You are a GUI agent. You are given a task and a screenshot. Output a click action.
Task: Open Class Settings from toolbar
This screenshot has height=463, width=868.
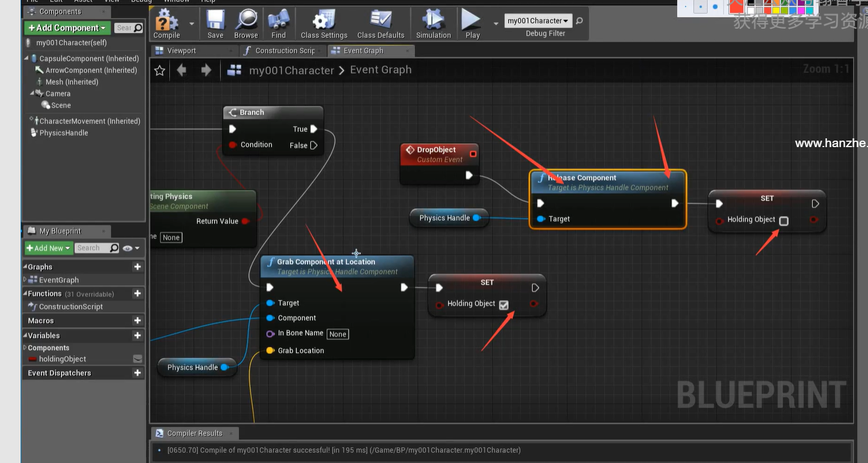click(x=324, y=24)
